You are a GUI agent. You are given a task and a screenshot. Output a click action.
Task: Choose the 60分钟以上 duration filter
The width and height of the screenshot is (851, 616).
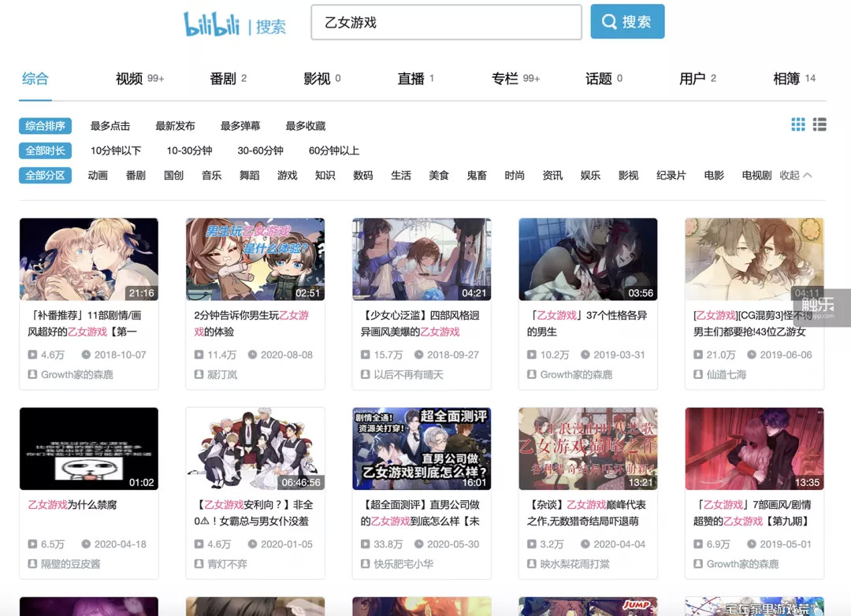click(x=334, y=150)
